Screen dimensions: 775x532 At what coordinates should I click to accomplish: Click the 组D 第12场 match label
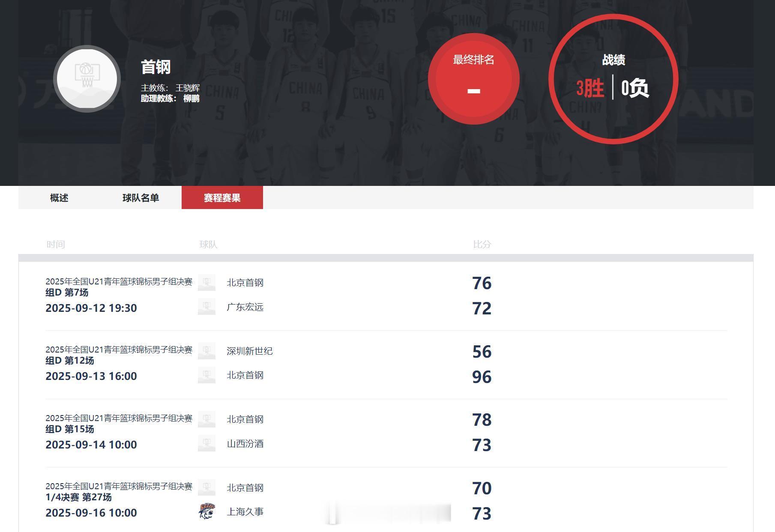tap(69, 361)
